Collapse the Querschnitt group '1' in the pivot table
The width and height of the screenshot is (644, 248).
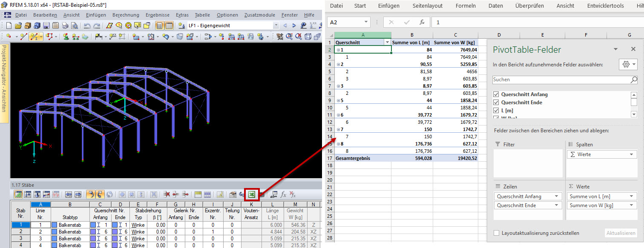pyautogui.click(x=338, y=49)
